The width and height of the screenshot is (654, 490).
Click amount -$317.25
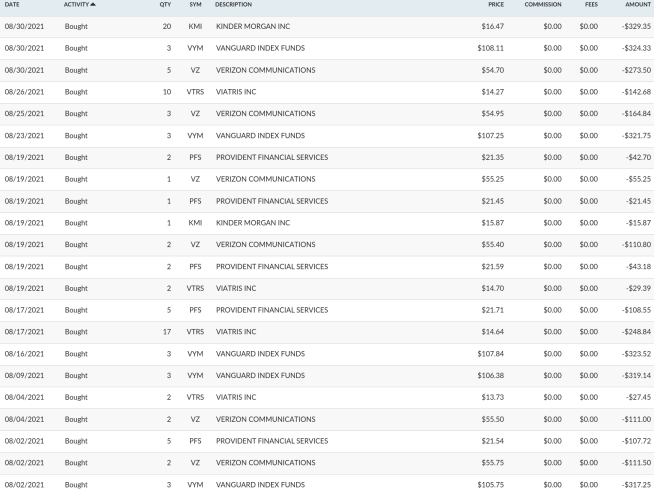click(636, 485)
